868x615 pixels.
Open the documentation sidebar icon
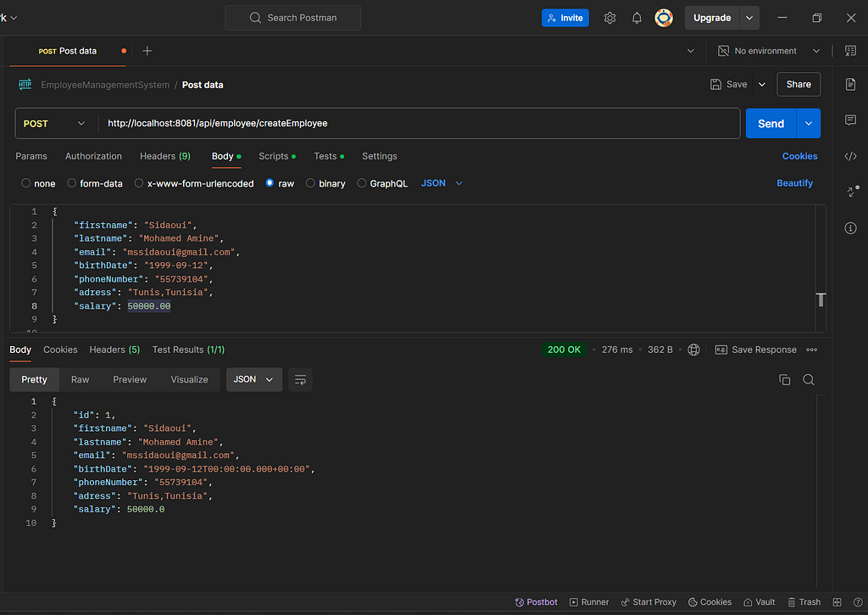(x=850, y=84)
